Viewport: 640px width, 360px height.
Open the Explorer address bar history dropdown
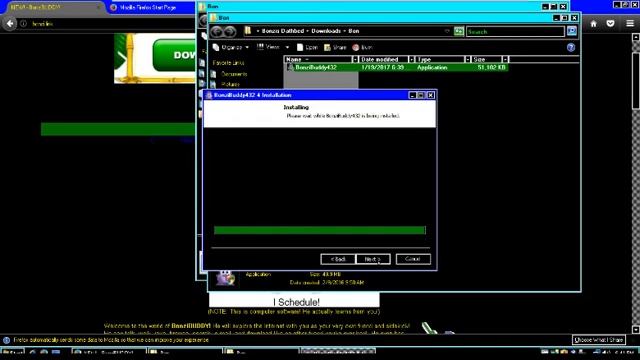(x=447, y=31)
